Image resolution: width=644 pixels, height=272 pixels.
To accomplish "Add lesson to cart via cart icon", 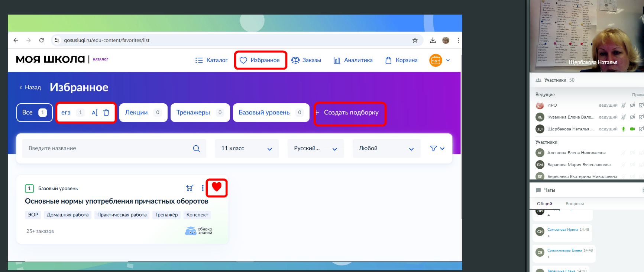I will pos(190,188).
